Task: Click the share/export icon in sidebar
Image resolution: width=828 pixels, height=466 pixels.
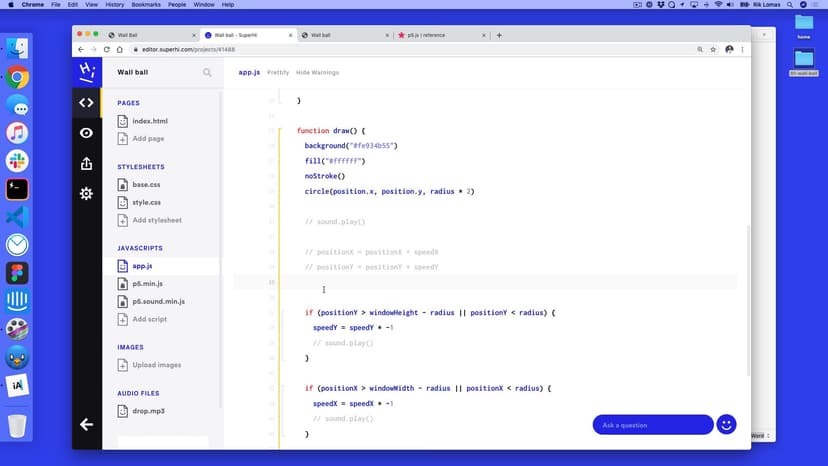Action: pyautogui.click(x=86, y=163)
